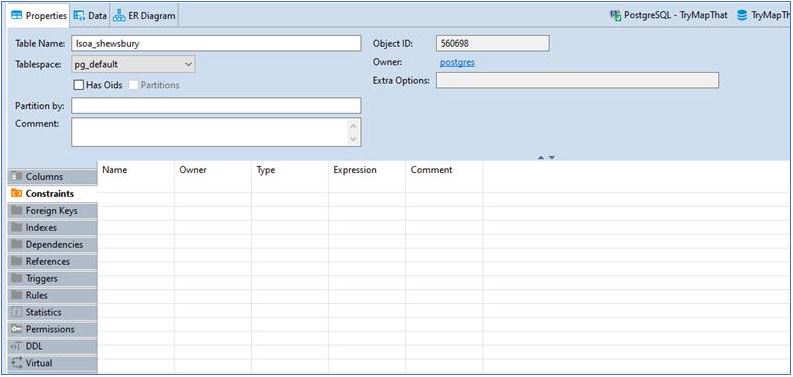
Task: Open the Properties tab
Action: tap(38, 16)
